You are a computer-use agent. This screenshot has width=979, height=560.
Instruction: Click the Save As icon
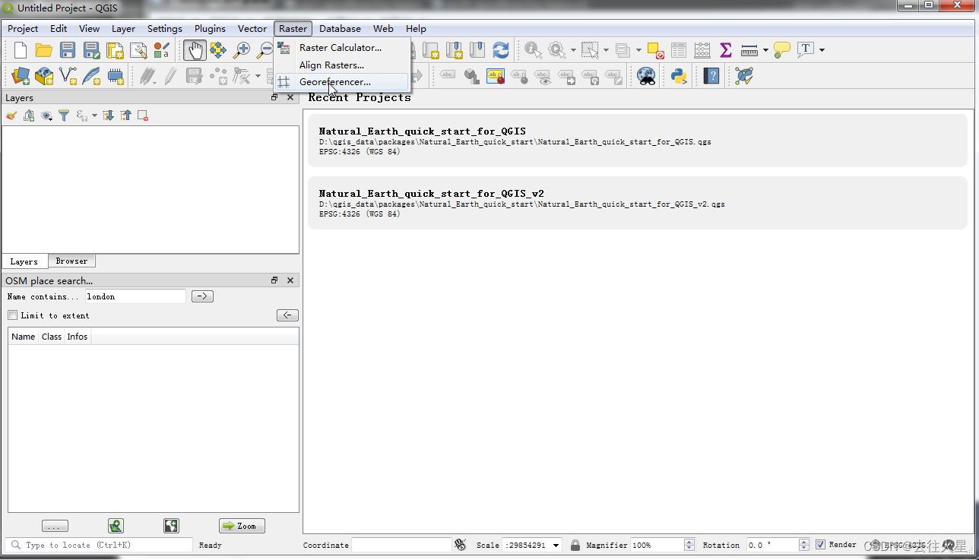tap(91, 50)
